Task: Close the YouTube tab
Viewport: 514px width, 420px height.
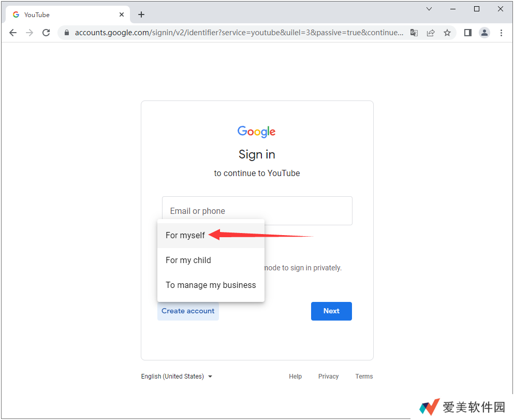Action: point(122,15)
